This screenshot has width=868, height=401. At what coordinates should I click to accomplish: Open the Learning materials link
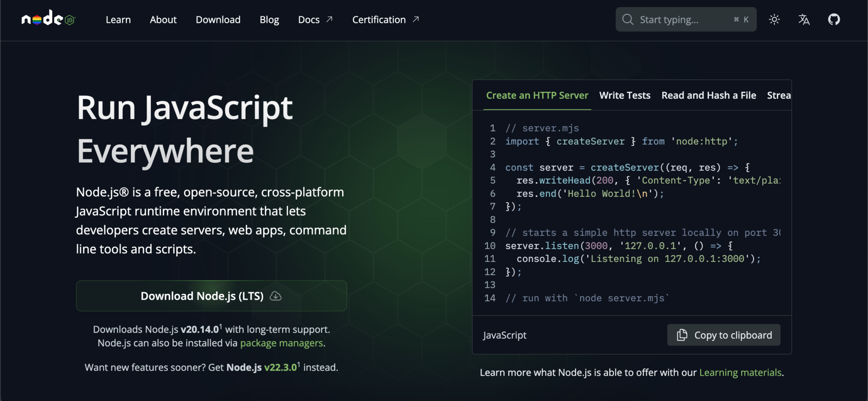tap(740, 373)
